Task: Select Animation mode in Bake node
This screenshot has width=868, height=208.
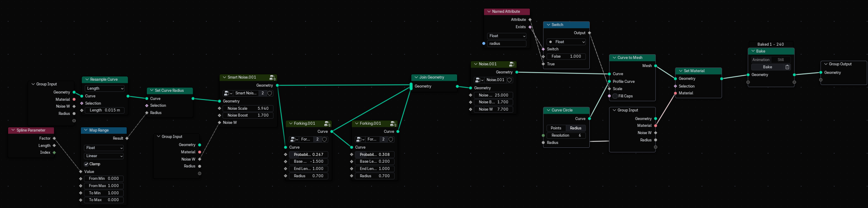Action: 761,60
